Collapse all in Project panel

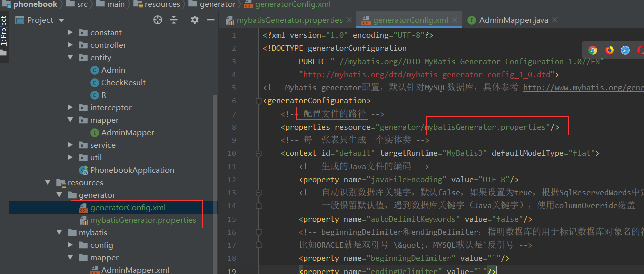pos(174,20)
